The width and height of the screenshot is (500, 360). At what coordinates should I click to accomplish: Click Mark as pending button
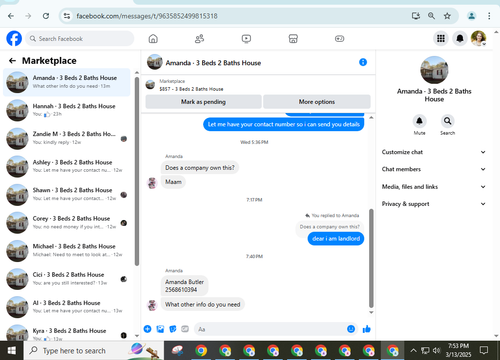(203, 102)
